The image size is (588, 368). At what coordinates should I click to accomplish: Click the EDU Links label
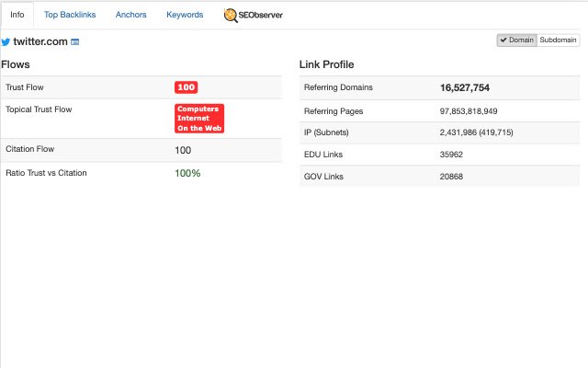(x=323, y=155)
